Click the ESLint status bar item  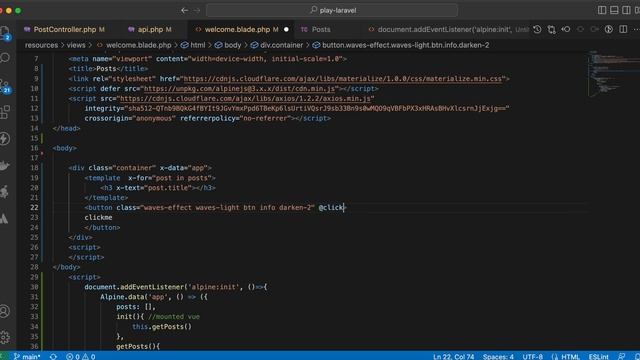(x=598, y=356)
